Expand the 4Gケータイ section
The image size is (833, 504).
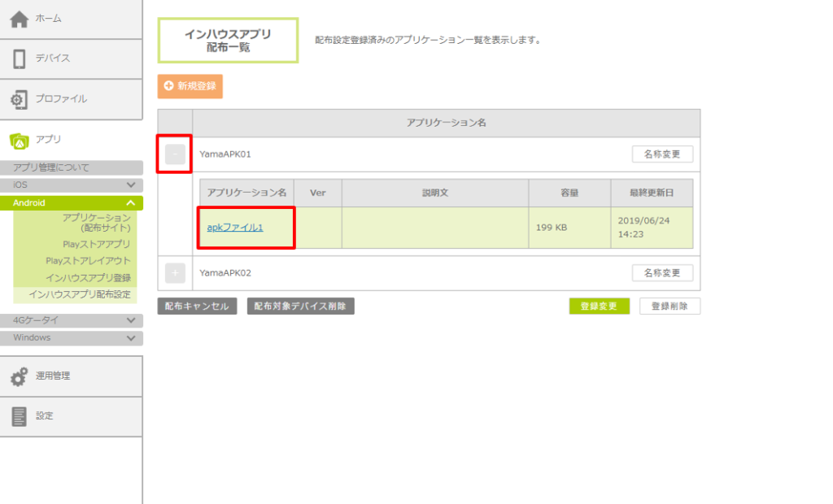[x=131, y=320]
